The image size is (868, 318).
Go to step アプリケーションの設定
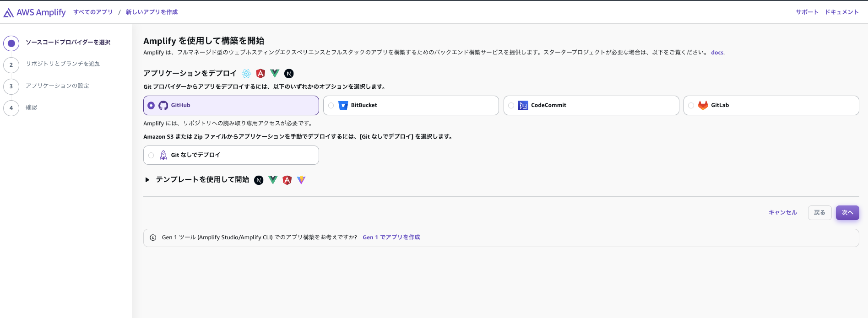click(x=57, y=86)
